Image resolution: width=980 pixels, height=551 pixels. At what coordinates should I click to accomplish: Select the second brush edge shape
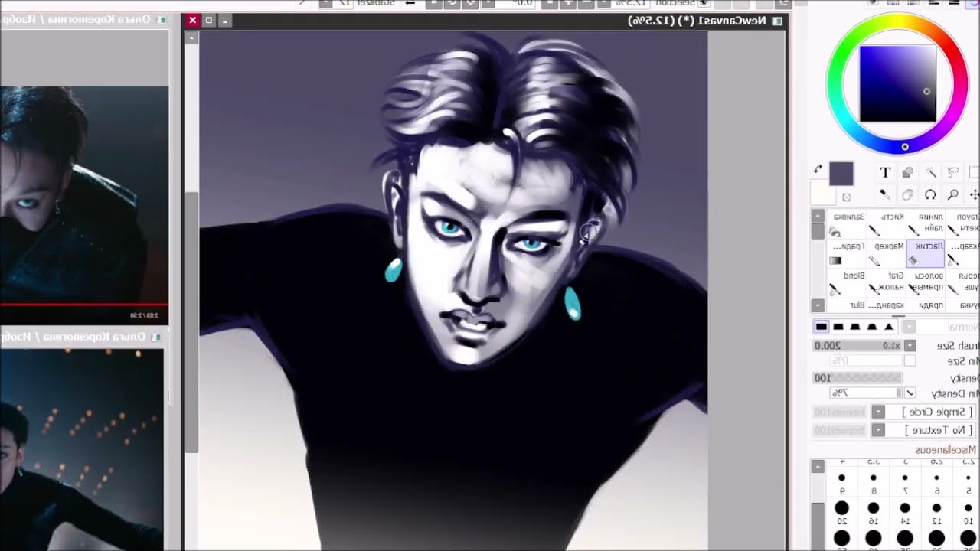pos(838,327)
